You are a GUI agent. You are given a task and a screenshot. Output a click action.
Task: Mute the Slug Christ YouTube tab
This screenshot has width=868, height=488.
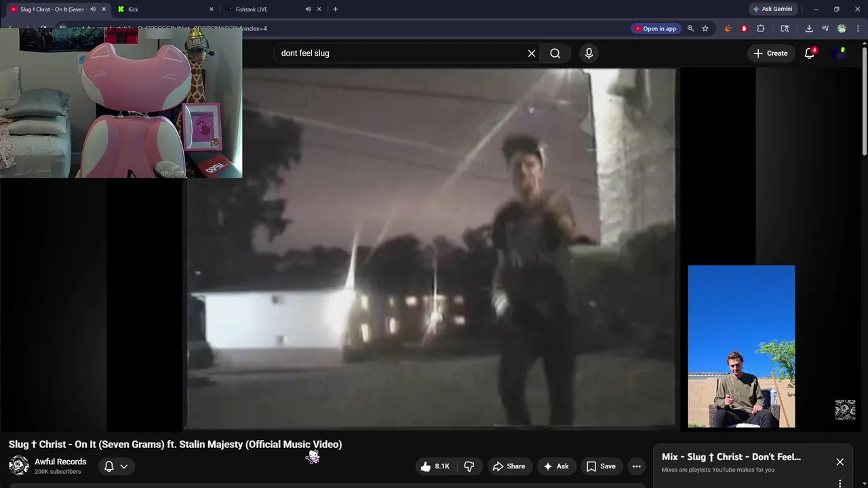click(x=93, y=9)
